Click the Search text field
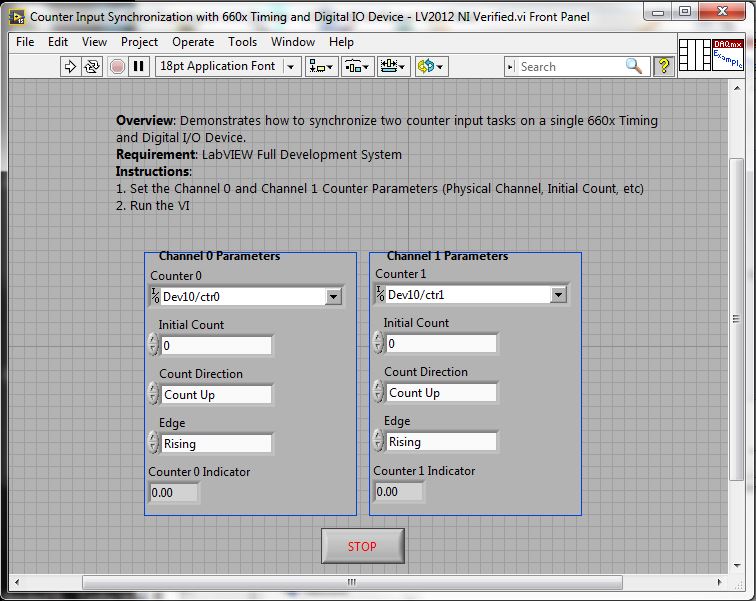Image resolution: width=756 pixels, height=601 pixels. 570,67
